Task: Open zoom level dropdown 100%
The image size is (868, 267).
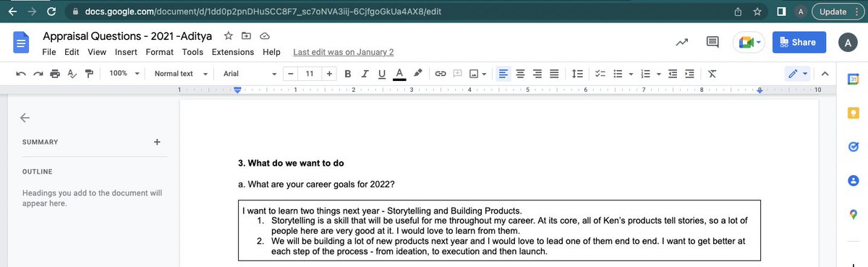Action: click(124, 73)
